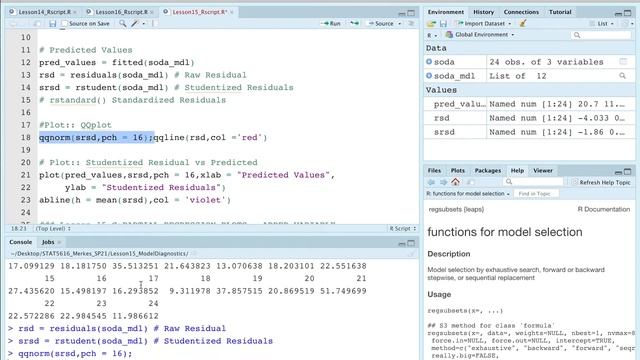This screenshot has width=640, height=360.
Task: Expand soda data frame blue arrow
Action: 429,62
